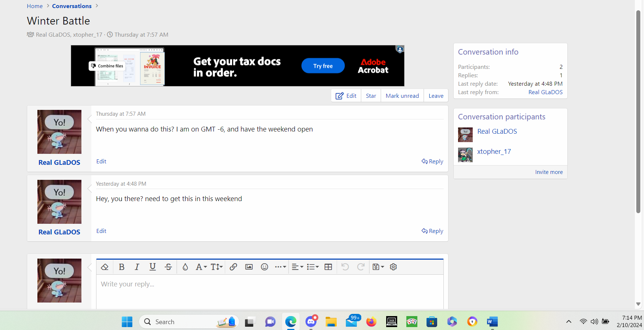
Task: Open File Explorer from taskbar
Action: (331, 322)
